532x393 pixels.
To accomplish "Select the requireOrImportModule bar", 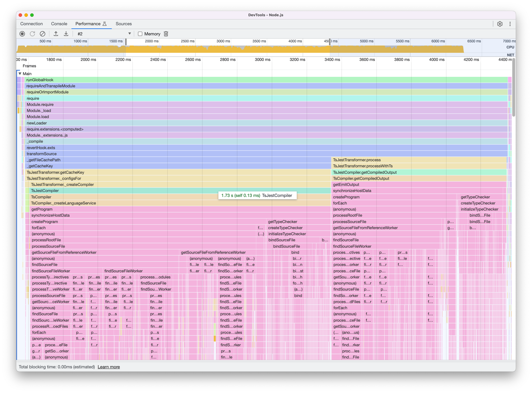I will tap(266, 92).
